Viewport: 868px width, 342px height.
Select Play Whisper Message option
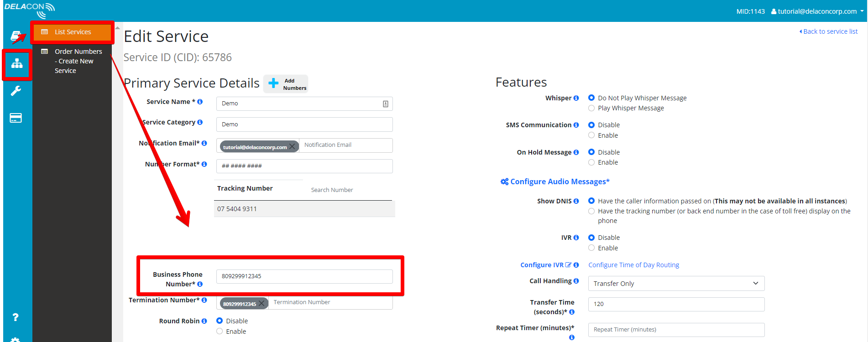pos(591,108)
